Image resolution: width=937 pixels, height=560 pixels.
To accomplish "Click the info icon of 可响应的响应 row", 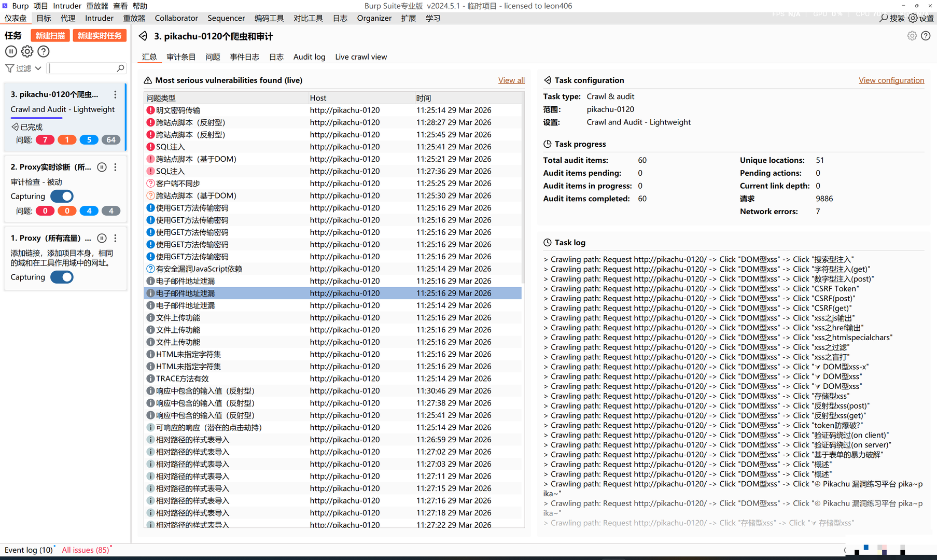I will (150, 427).
